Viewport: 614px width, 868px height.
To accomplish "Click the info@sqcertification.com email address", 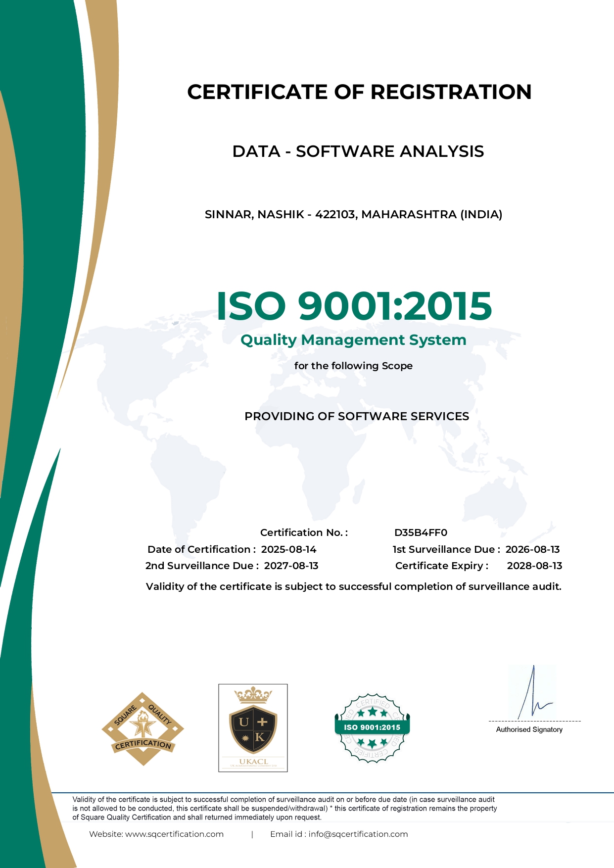I will click(358, 834).
